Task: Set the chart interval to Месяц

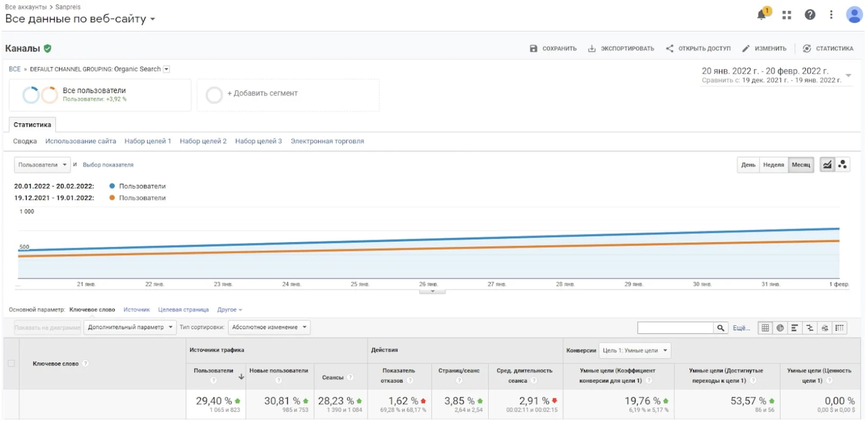Action: pos(801,165)
